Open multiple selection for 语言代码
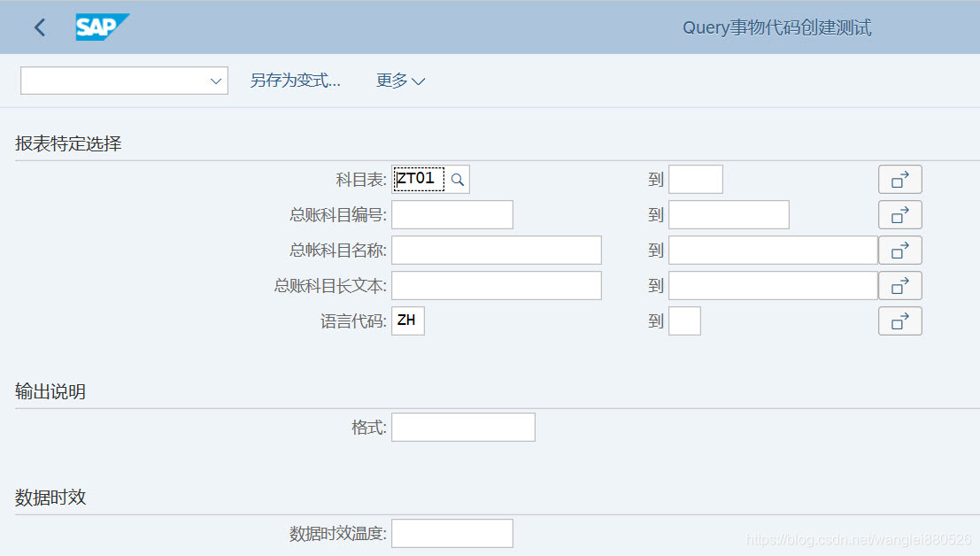The height and width of the screenshot is (556, 980). pos(899,320)
